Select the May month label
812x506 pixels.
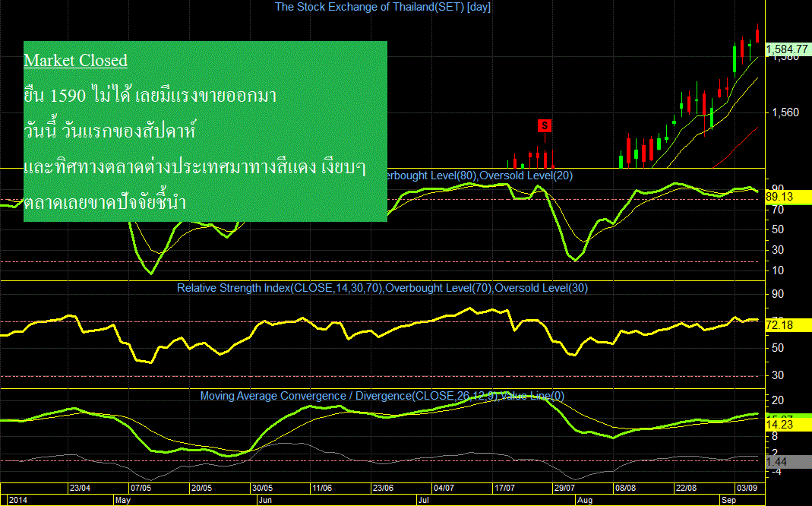click(123, 501)
